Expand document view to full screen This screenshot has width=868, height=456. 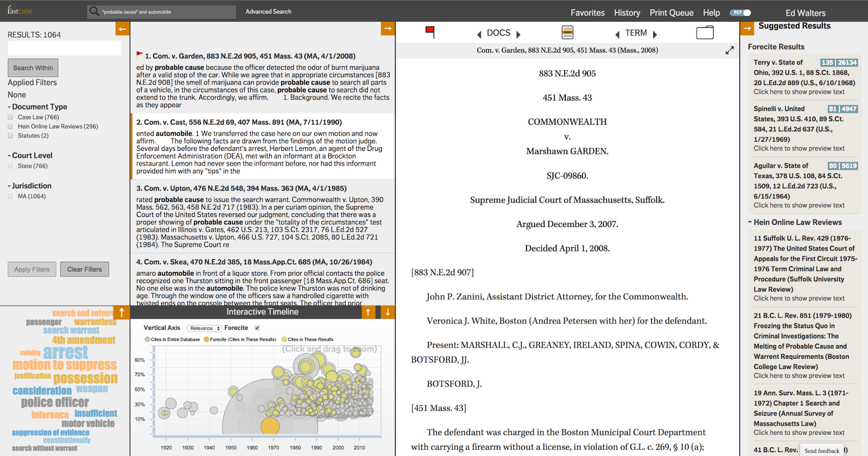click(730, 50)
